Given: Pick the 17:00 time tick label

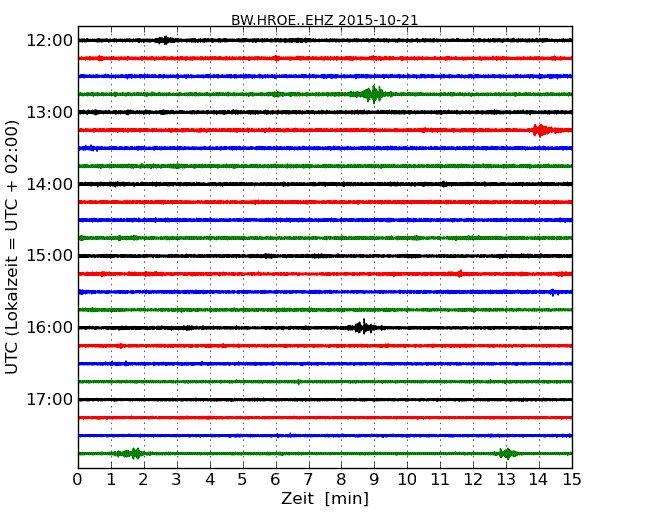Looking at the screenshot, I should [x=49, y=400].
